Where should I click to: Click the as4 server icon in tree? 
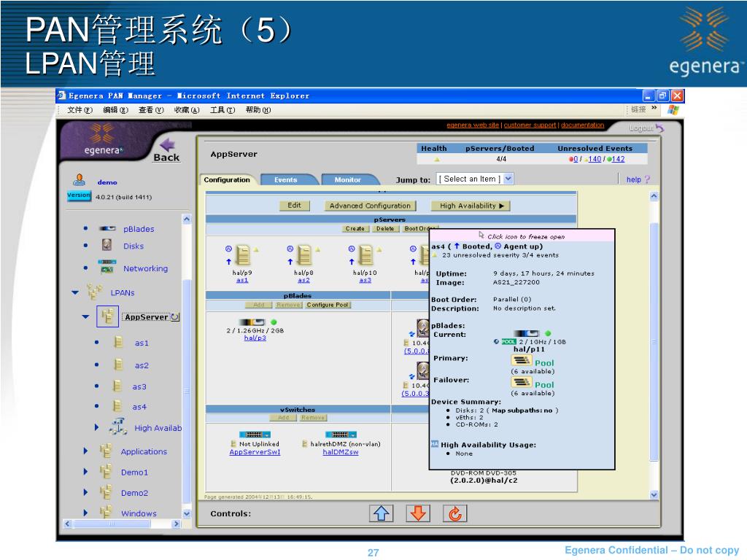[117, 406]
